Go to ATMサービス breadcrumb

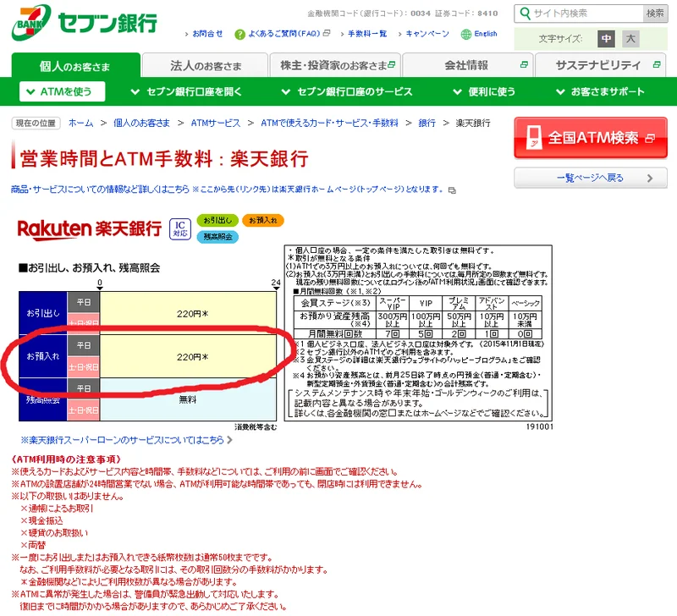point(216,124)
